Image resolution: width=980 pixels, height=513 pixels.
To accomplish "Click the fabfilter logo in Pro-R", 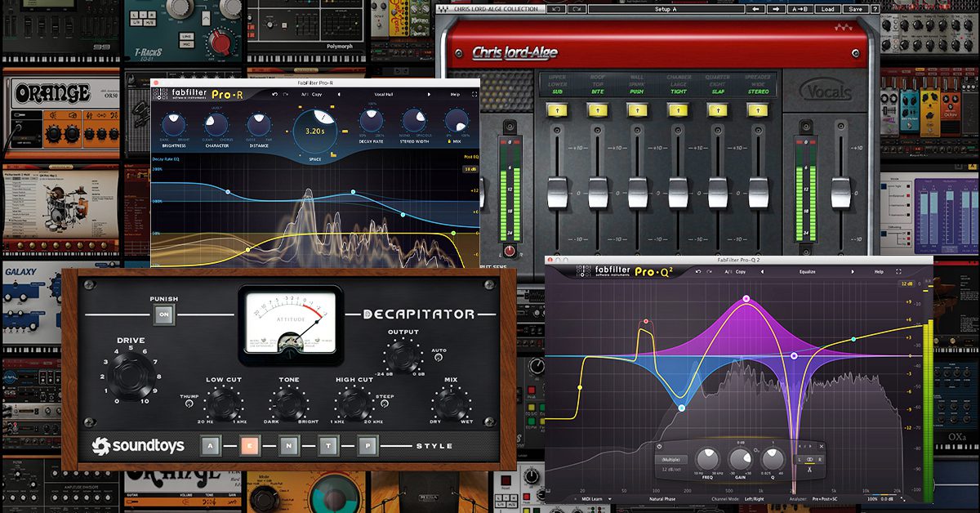I will 189,94.
